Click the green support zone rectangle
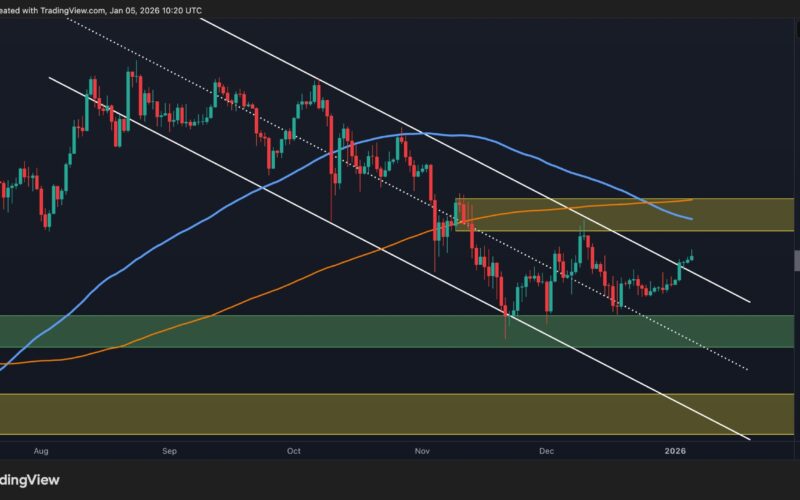 tap(300, 331)
